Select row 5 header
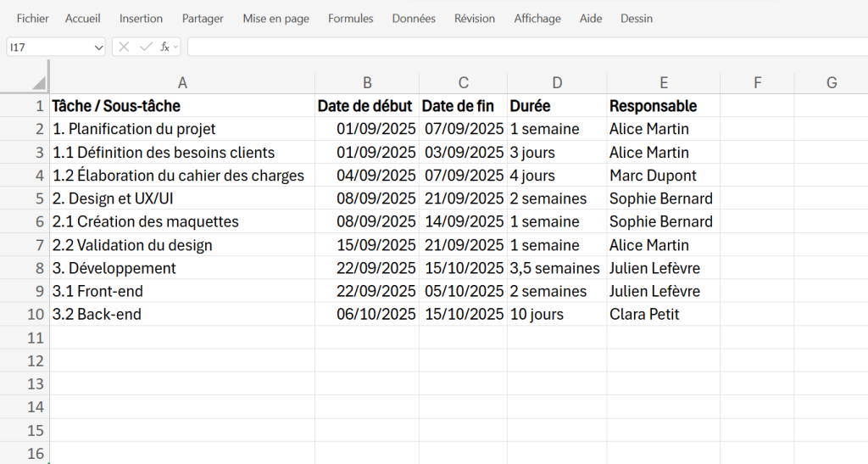The height and width of the screenshot is (464, 868). pos(25,198)
